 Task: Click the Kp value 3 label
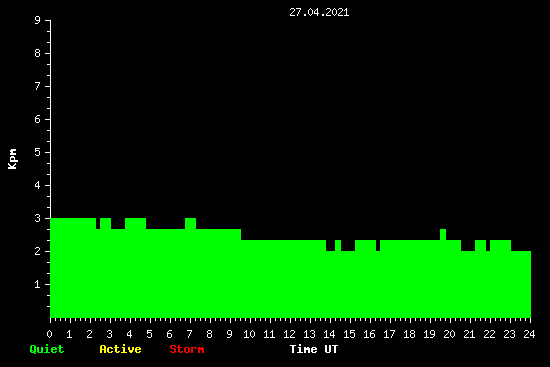pyautogui.click(x=38, y=218)
